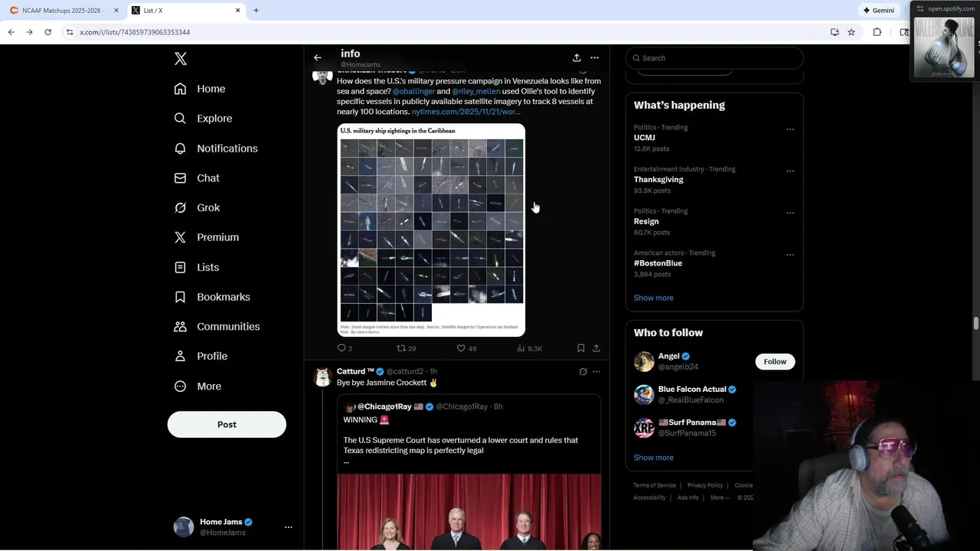Open info list more options

594,57
